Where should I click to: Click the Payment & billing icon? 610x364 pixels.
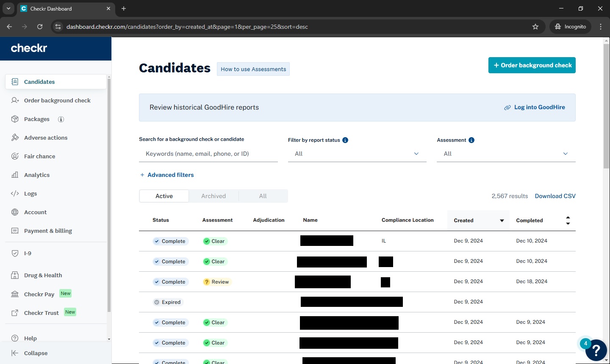coord(15,231)
